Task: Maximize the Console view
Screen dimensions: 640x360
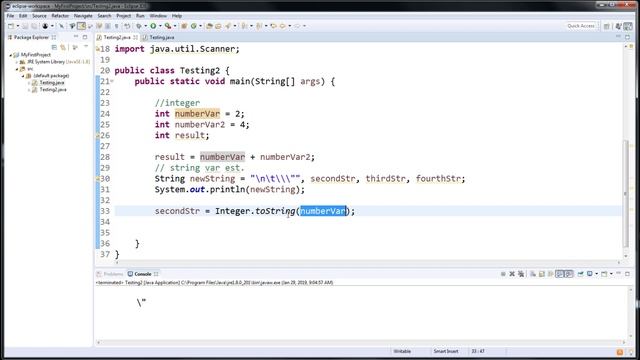Action: 627,274
